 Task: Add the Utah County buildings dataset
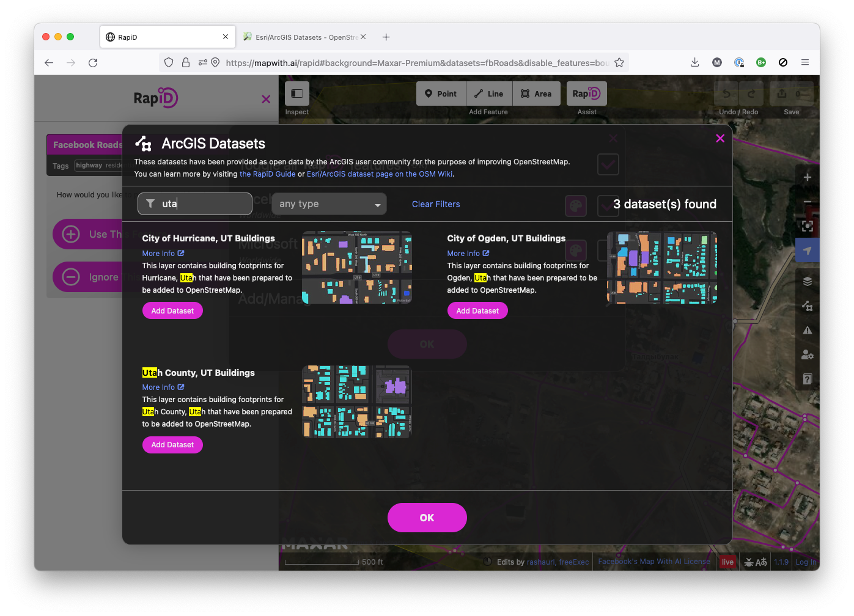click(172, 445)
